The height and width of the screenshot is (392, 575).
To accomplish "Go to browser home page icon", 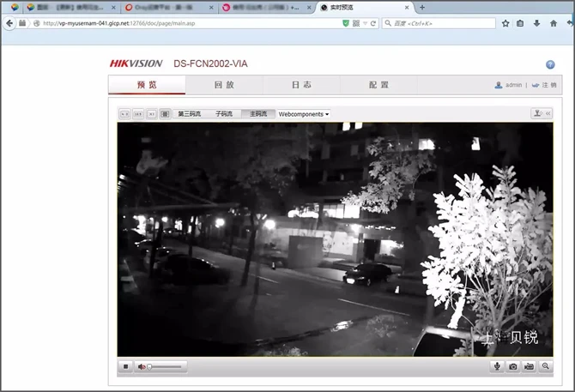I will pos(554,23).
